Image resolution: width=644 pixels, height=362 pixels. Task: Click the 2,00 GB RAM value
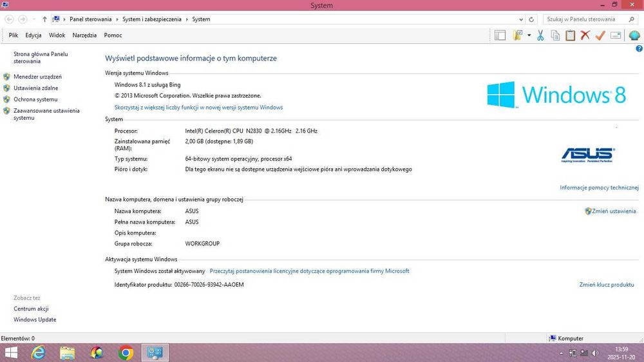pyautogui.click(x=219, y=141)
